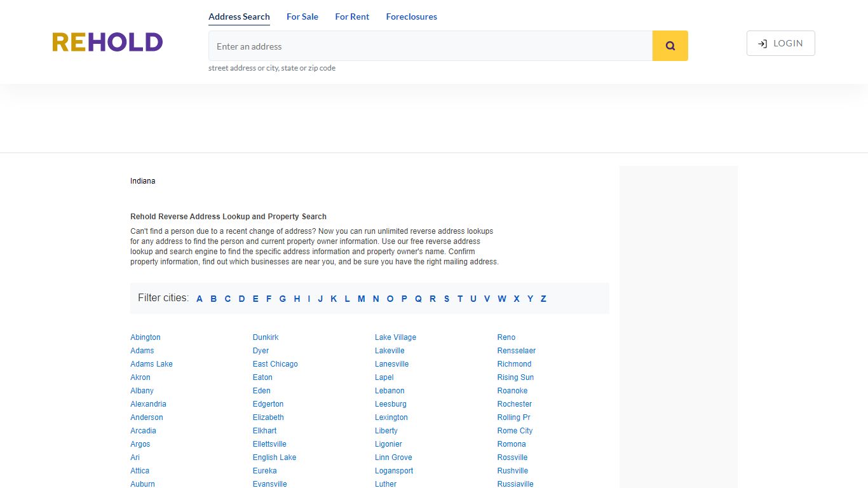The width and height of the screenshot is (868, 488).
Task: Open the Rome City link
Action: 515,431
